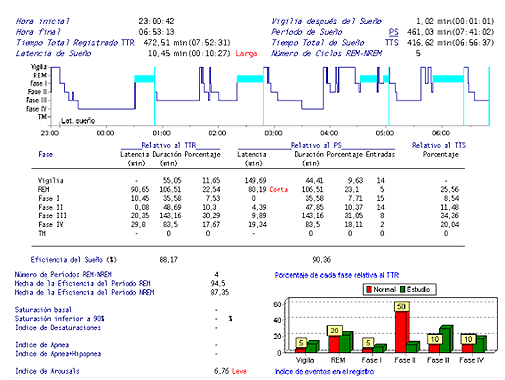Screen dimensions: 505x380
Task: Click the Relativo al PS column header
Action: pos(316,145)
